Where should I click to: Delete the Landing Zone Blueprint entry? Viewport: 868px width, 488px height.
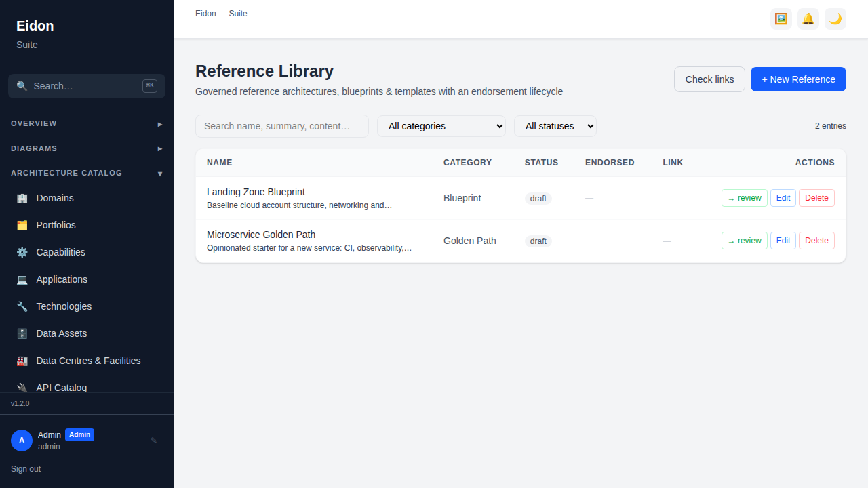[x=816, y=198]
